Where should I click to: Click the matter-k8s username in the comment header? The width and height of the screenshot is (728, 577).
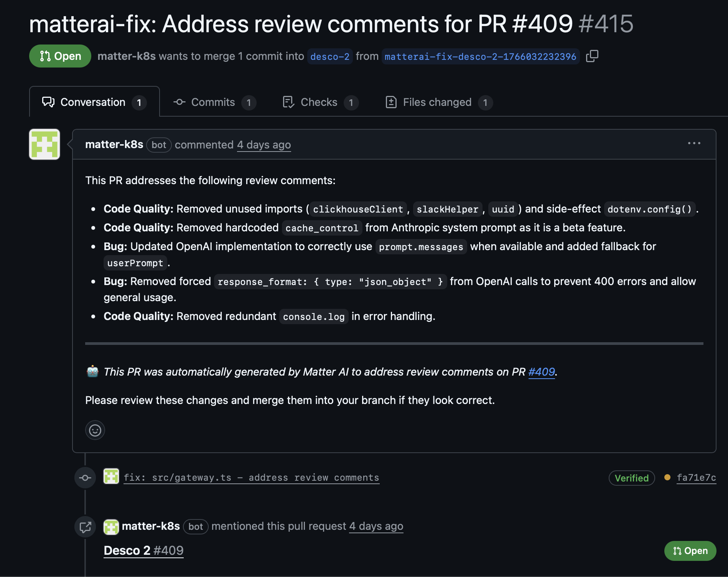(114, 145)
